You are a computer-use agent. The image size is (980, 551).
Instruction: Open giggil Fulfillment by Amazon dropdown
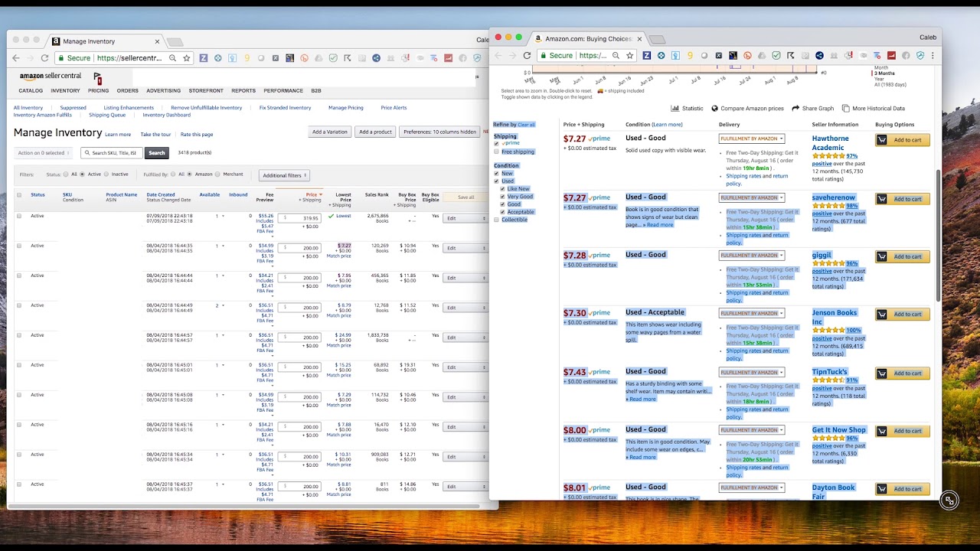752,255
